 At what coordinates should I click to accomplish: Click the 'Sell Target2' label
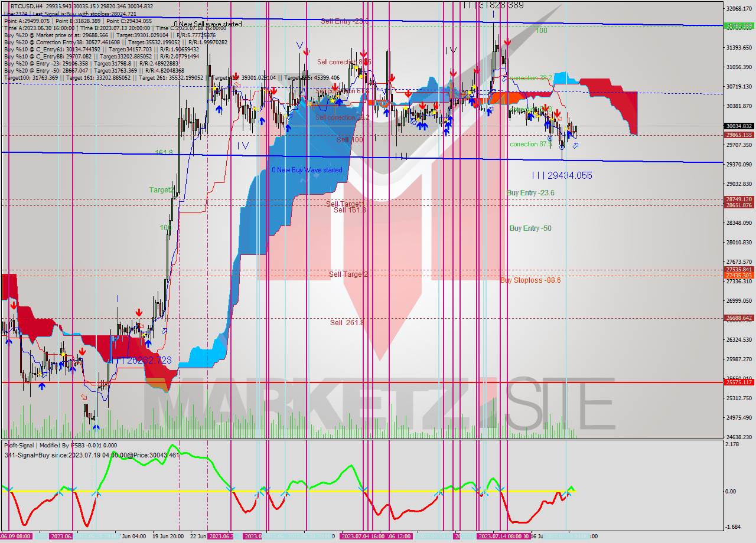[348, 274]
